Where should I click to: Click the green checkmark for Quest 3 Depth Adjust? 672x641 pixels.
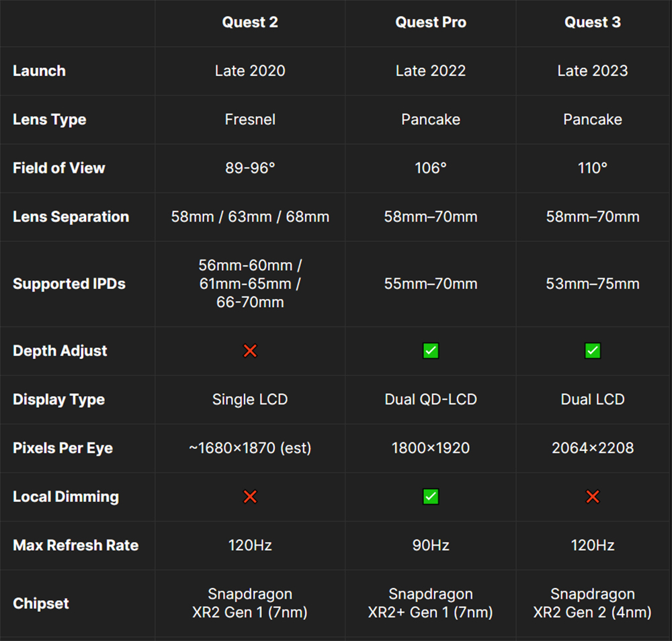click(x=593, y=351)
